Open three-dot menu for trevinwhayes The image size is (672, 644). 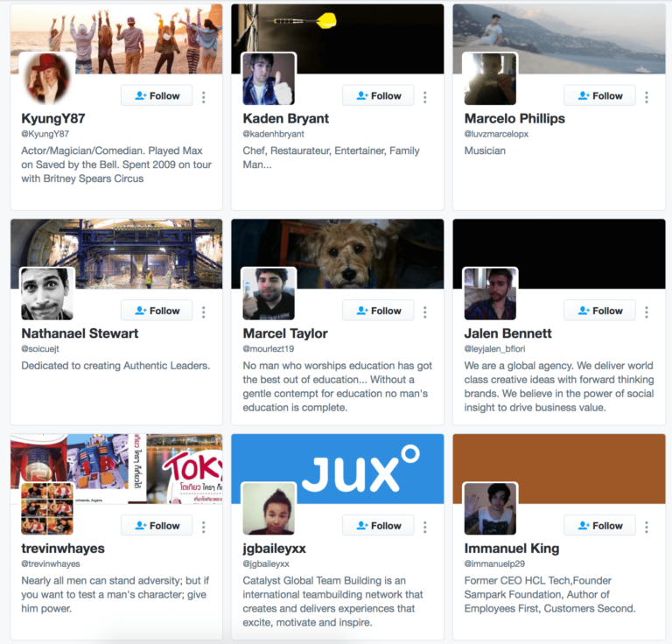[x=204, y=527]
